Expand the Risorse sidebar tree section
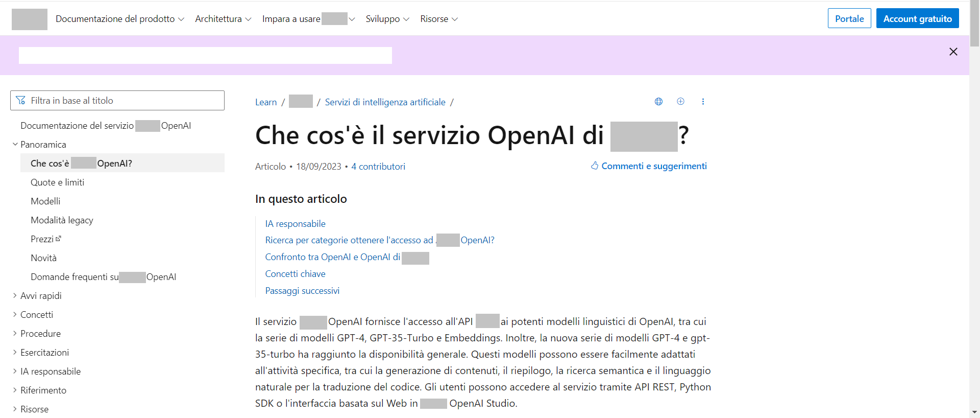Viewport: 980px width, 418px height. coord(15,409)
